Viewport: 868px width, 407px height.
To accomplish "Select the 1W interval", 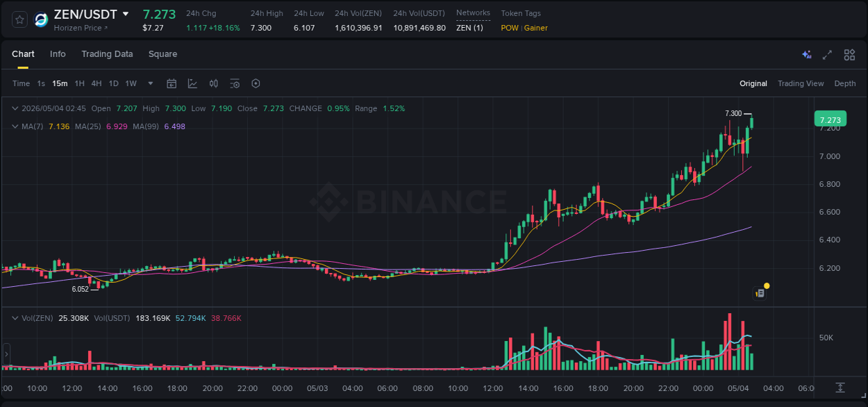I will pos(131,83).
